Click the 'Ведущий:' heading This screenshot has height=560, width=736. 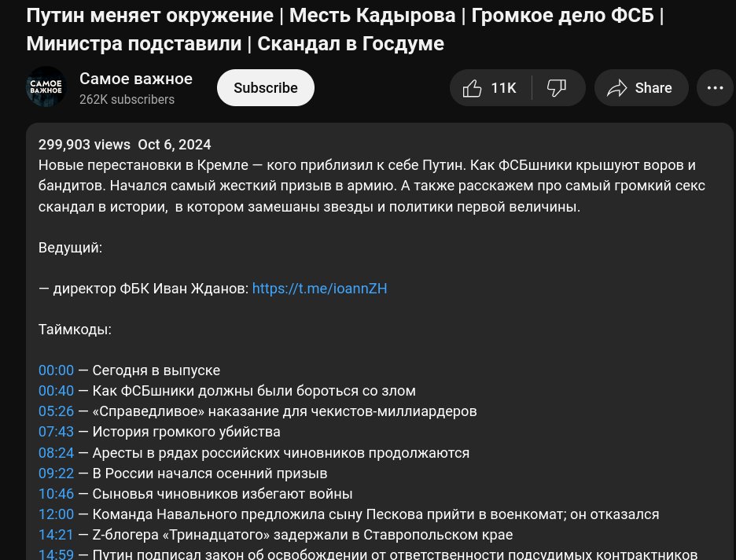(71, 248)
